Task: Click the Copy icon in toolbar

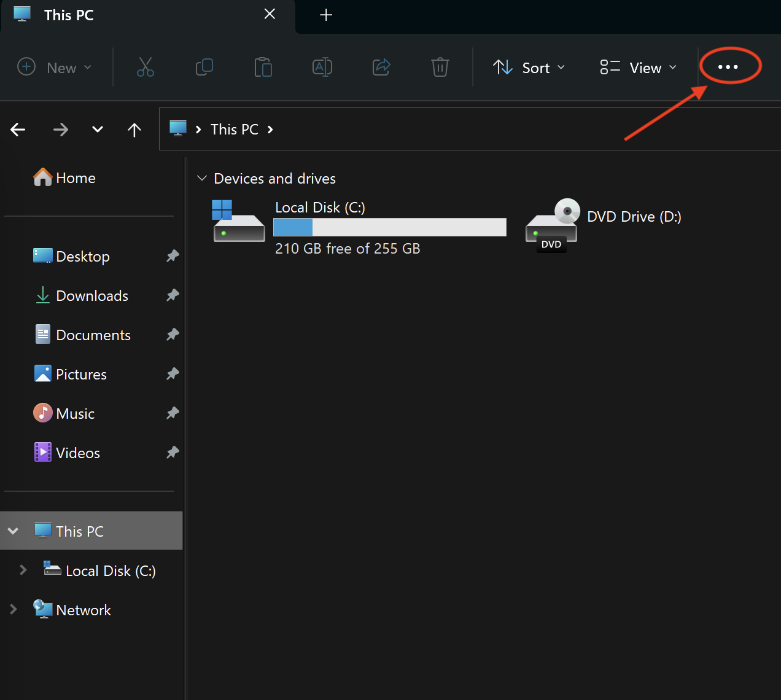Action: [x=204, y=67]
